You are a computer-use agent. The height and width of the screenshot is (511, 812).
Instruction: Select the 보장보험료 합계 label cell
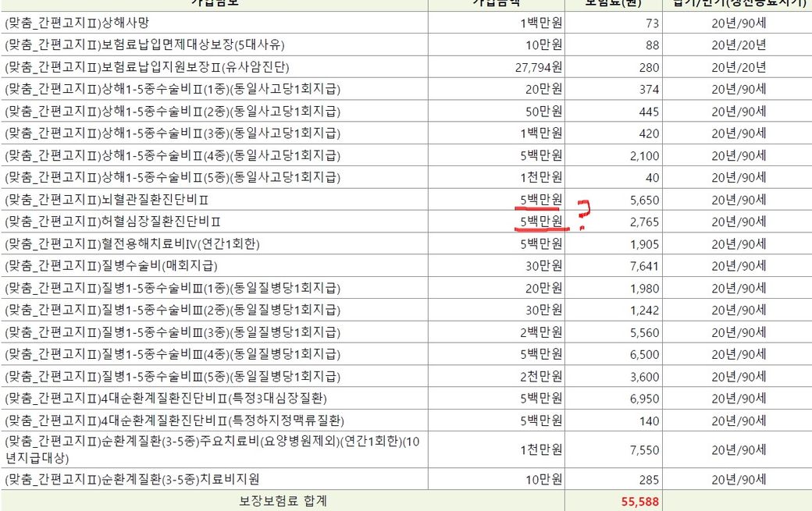pos(283,502)
